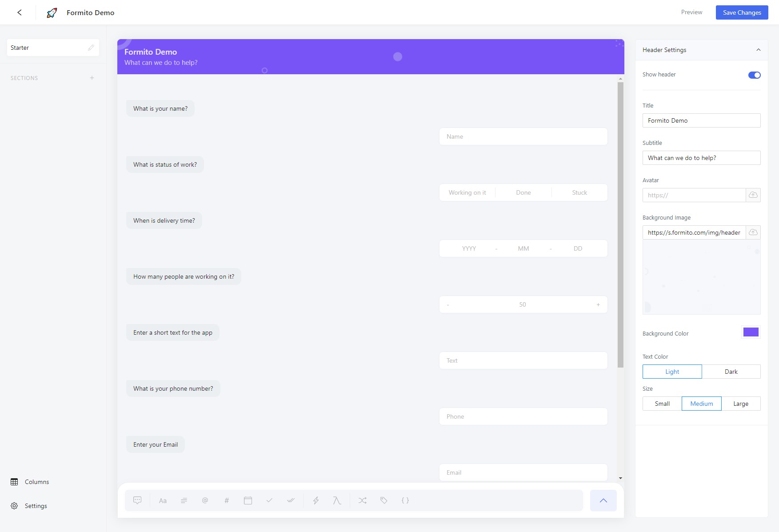The width and height of the screenshot is (779, 532).
Task: Add a calendar date field
Action: pyautogui.click(x=248, y=500)
